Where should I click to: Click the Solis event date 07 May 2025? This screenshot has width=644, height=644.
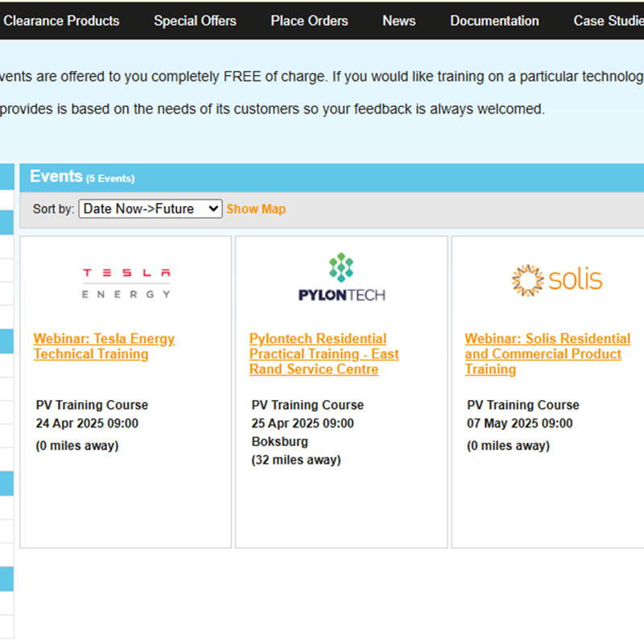pyautogui.click(x=520, y=423)
